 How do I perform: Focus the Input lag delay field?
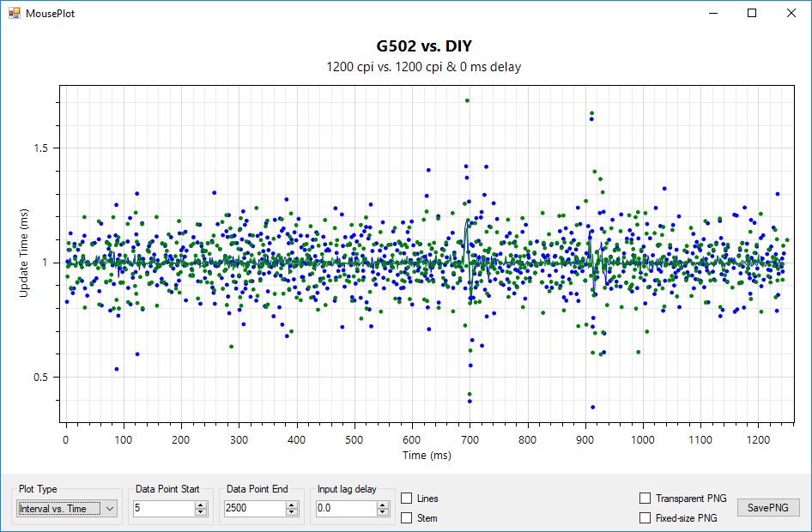(x=345, y=509)
